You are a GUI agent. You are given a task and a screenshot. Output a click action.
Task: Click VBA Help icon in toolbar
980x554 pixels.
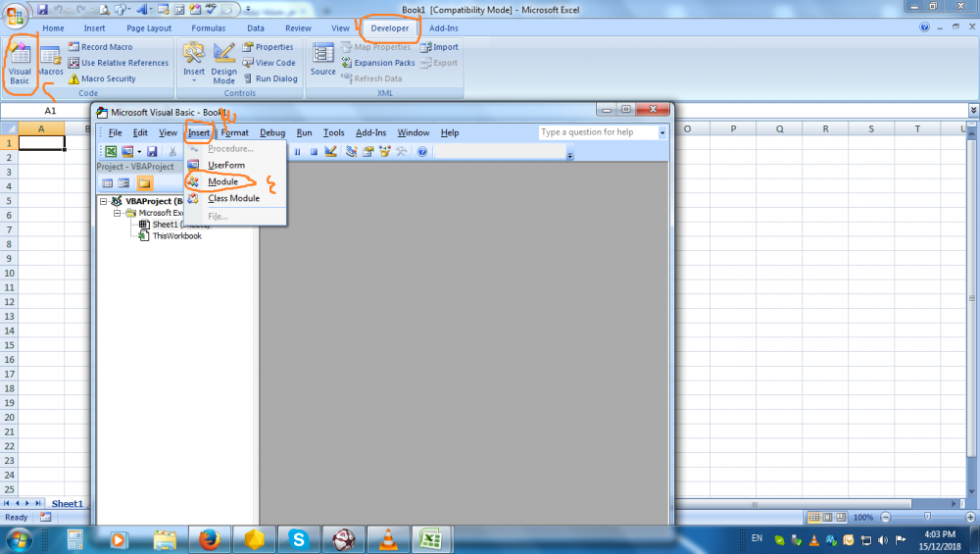click(x=422, y=151)
